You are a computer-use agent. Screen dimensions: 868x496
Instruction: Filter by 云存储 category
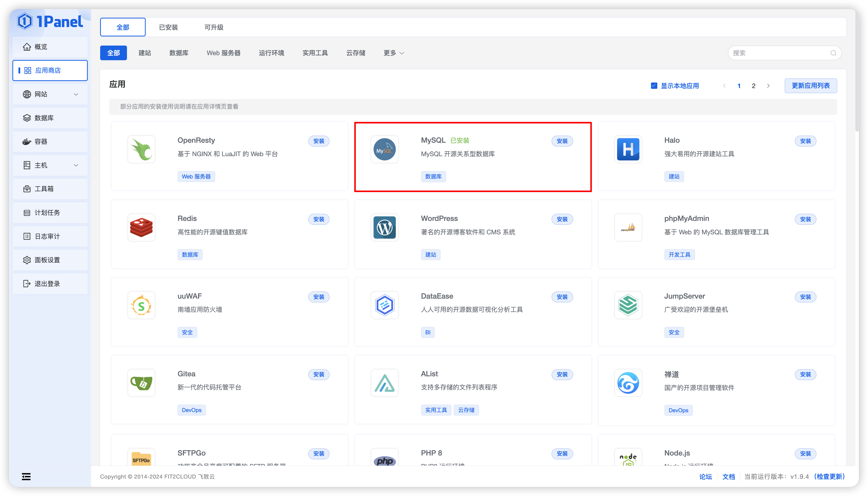355,53
